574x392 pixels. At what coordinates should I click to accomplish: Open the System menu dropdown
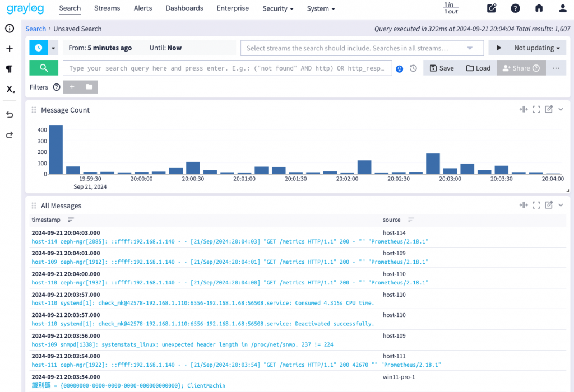click(x=321, y=8)
